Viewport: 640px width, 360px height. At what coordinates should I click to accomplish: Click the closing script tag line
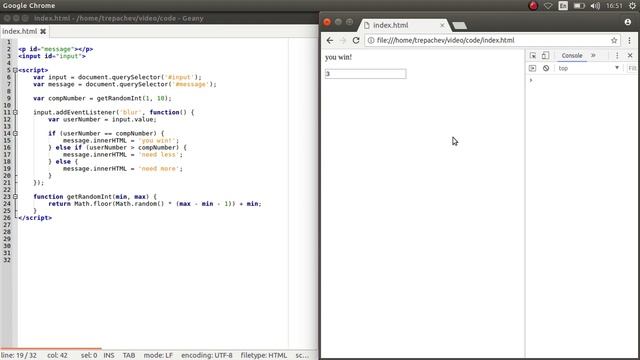pos(35,218)
